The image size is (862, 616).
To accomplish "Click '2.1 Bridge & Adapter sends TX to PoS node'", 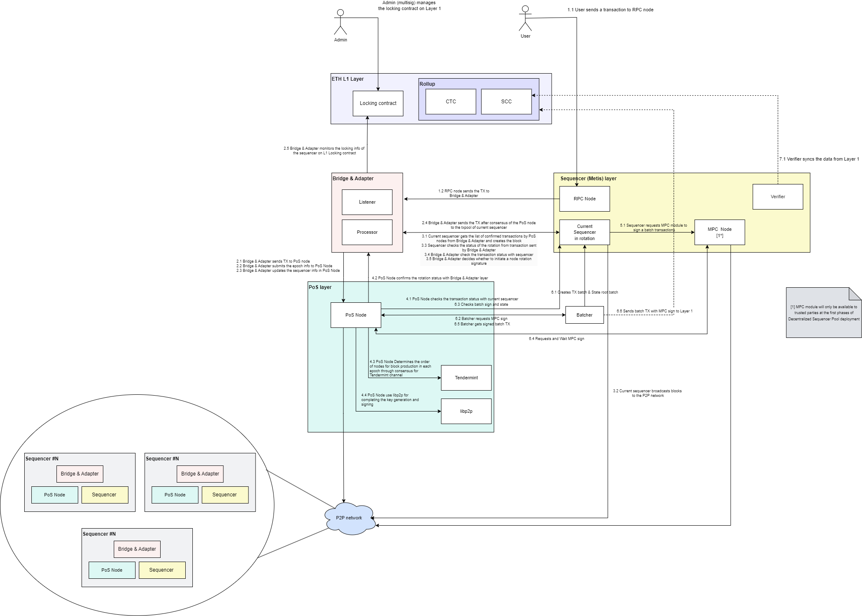I will (273, 261).
